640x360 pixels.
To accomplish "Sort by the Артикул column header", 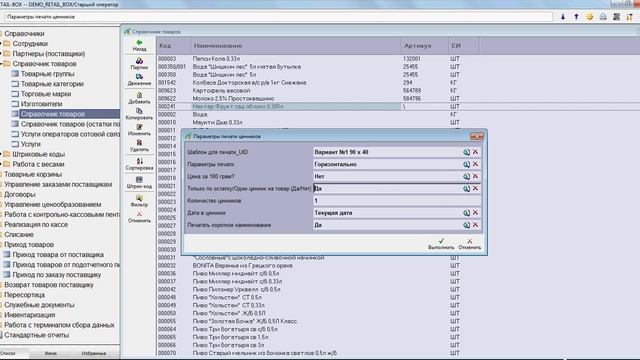I will click(x=424, y=46).
